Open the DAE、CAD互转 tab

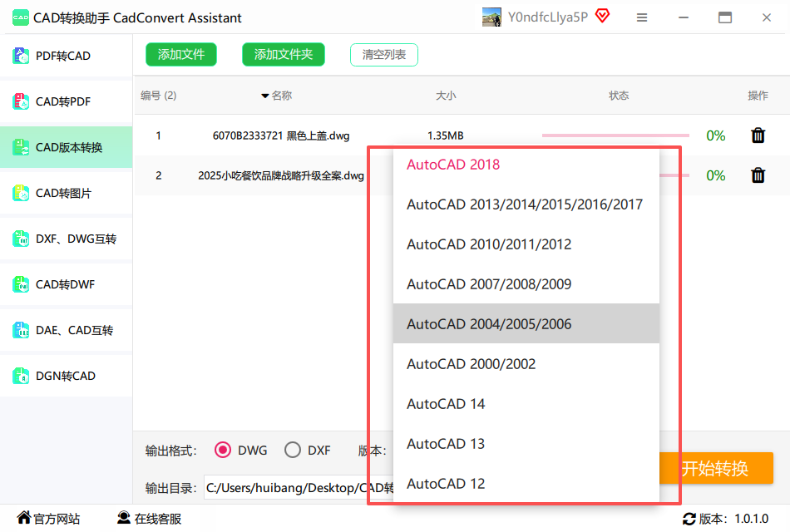(x=66, y=331)
